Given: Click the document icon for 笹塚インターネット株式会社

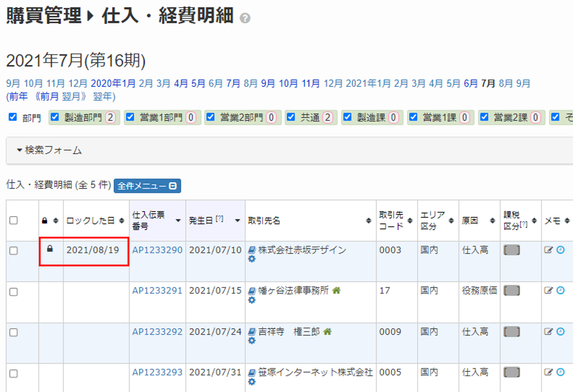Looking at the screenshot, I should (x=252, y=372).
